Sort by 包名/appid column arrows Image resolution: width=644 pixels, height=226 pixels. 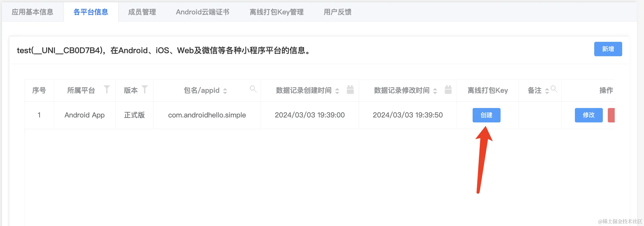pyautogui.click(x=225, y=91)
